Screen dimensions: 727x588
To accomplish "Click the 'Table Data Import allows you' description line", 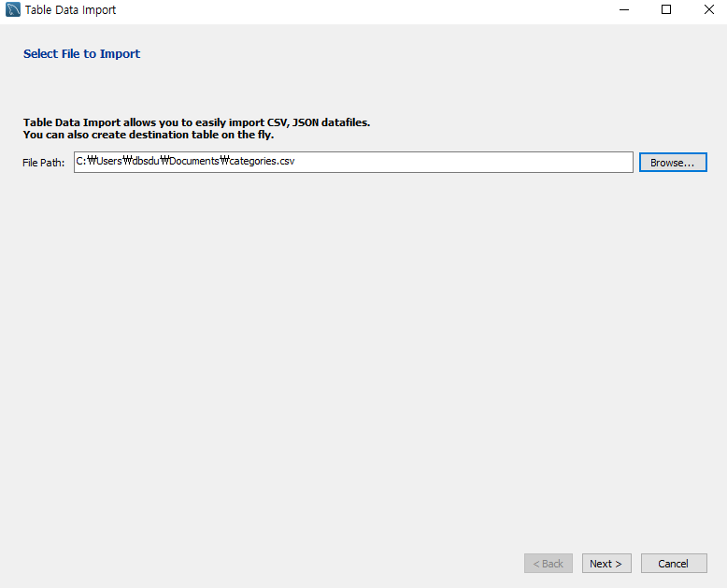I will point(196,122).
